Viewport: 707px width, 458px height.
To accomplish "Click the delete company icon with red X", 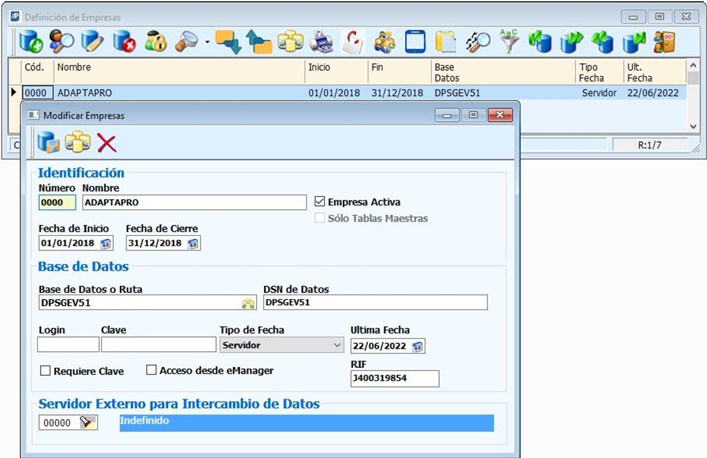I will click(124, 41).
